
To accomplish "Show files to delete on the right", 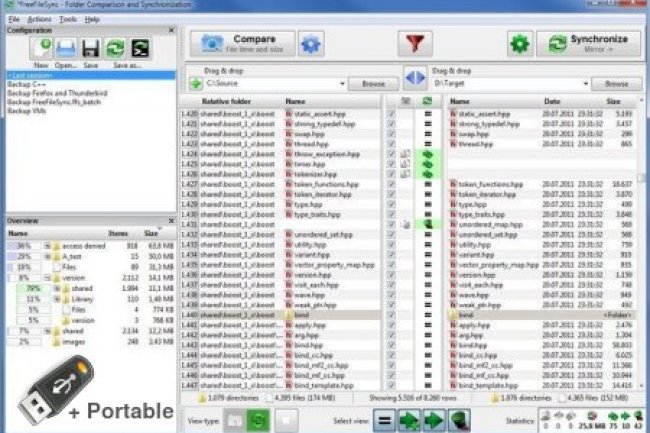I will [x=459, y=420].
